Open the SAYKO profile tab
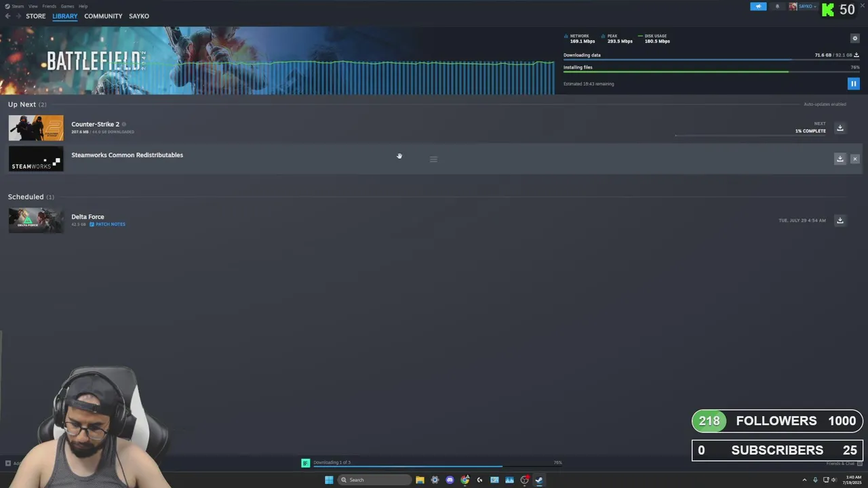Screen dimensions: 868x488 tap(139, 16)
